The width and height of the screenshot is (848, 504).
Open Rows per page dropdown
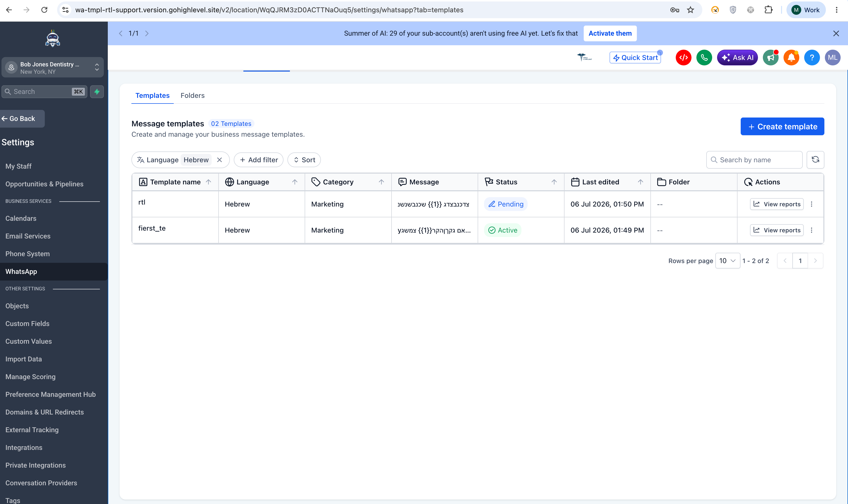727,261
